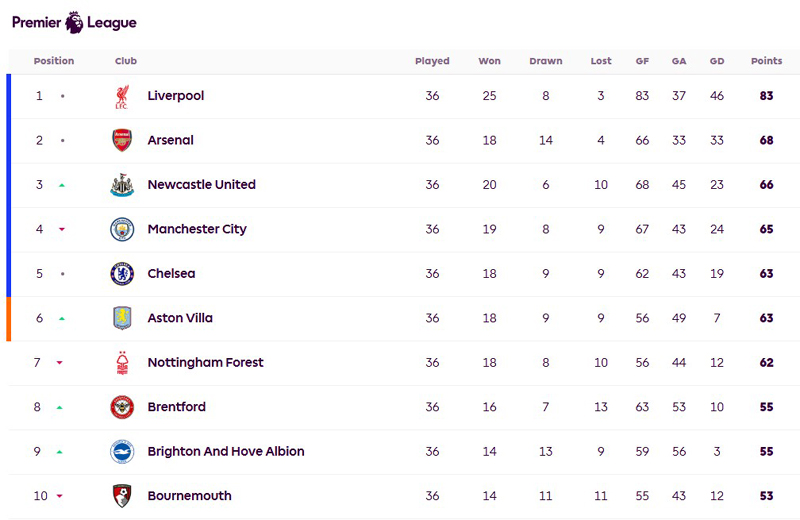The image size is (800, 520).
Task: Click the GD column header
Action: tap(717, 61)
